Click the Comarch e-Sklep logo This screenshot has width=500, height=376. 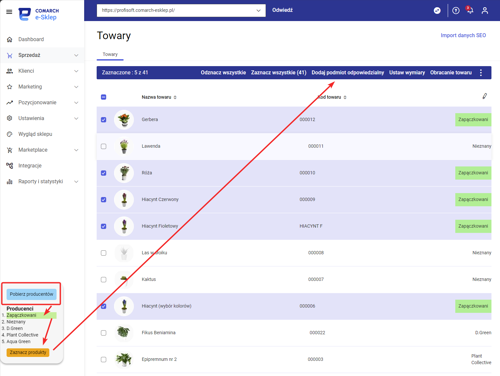pos(39,14)
